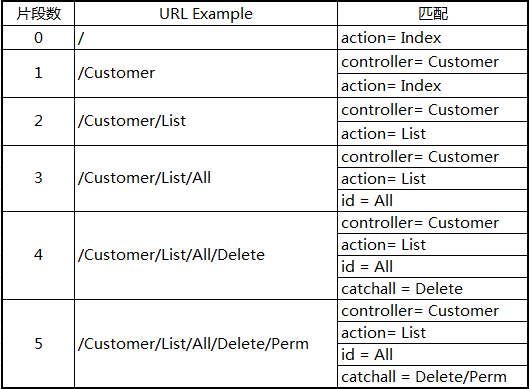Click the 匹配 column header

[x=432, y=14]
